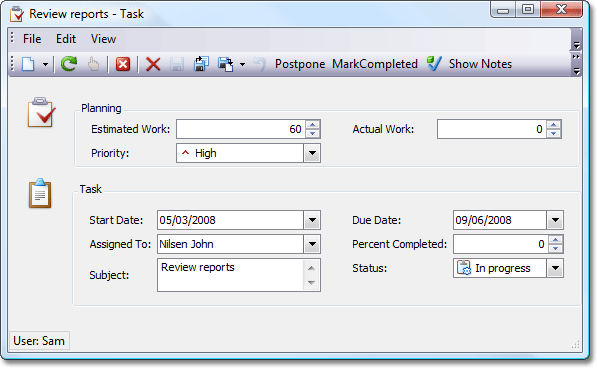Viewport: 597px width, 368px height.
Task: Maximize the Review reports window
Action: pos(528,10)
